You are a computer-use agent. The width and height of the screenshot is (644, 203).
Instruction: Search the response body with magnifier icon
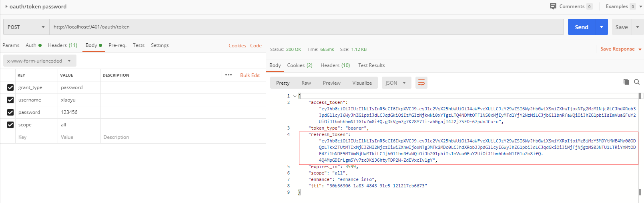click(637, 82)
